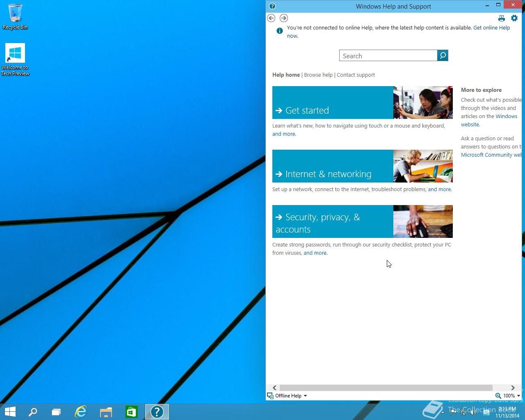Open taskbar Search magnifier
Image resolution: width=525 pixels, height=420 pixels.
(x=32, y=412)
